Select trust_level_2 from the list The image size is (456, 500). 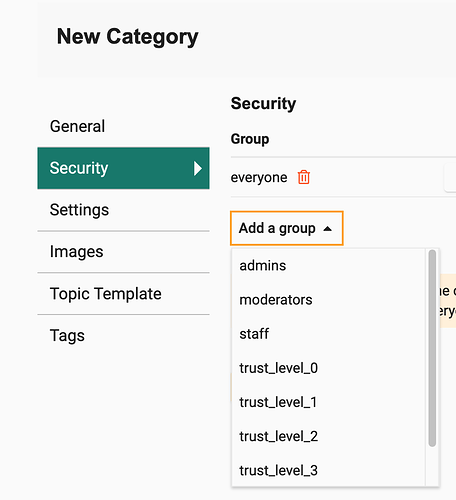tap(328, 436)
